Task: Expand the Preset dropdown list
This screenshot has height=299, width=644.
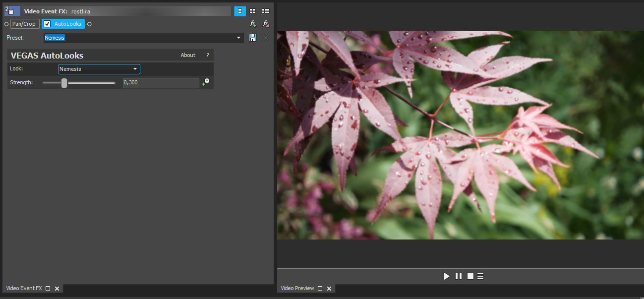Action: [238, 38]
